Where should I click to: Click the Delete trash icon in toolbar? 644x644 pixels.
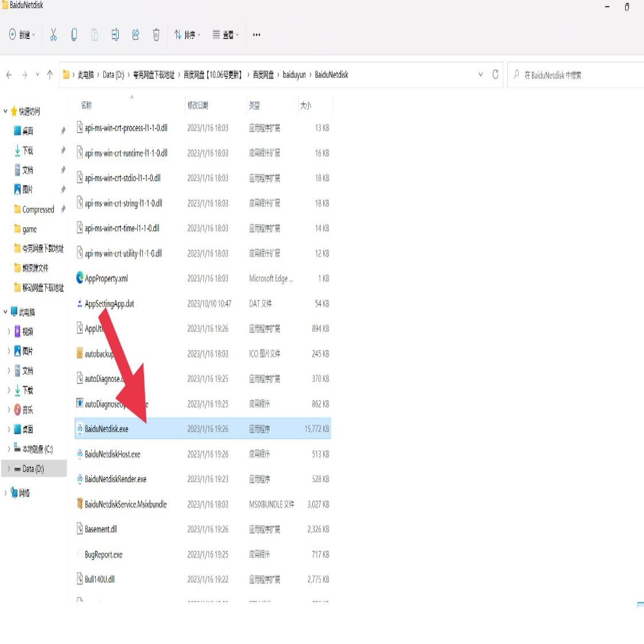(156, 35)
